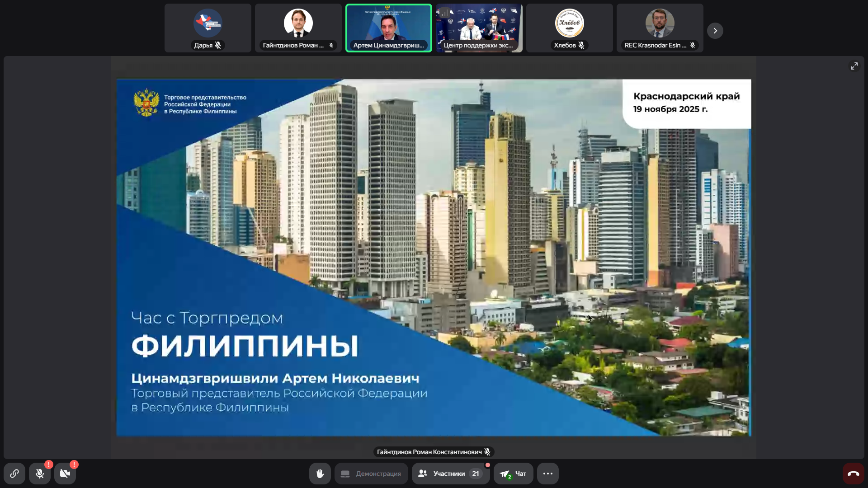Open the Участники participants list
The image size is (868, 488).
tap(451, 474)
